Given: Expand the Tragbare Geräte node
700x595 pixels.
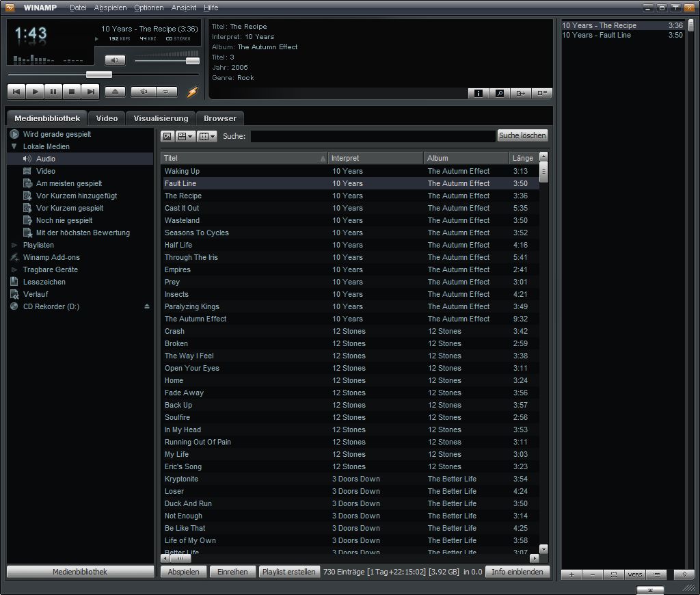Looking at the screenshot, I should coord(14,270).
